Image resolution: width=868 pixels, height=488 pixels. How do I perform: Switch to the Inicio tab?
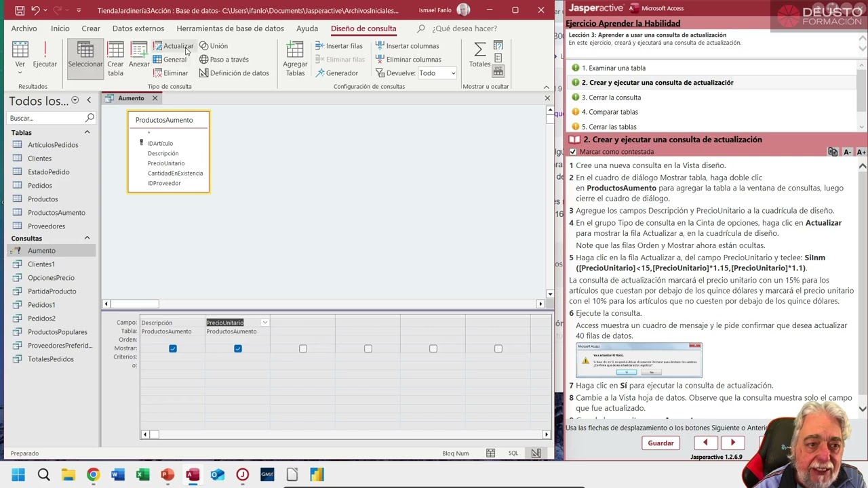tap(60, 28)
